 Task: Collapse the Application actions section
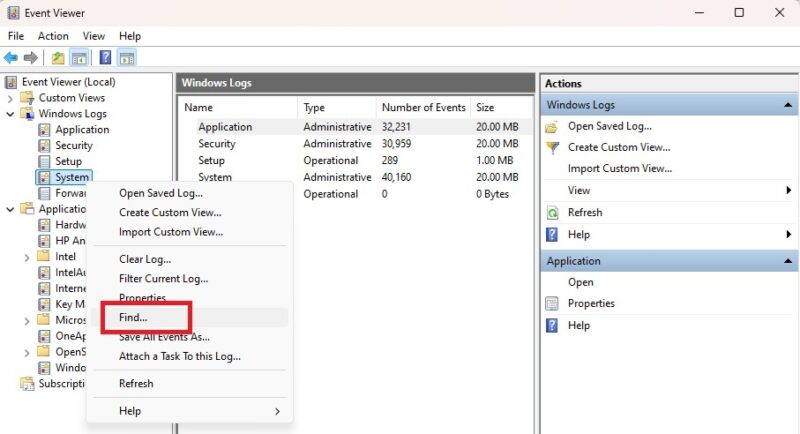[788, 261]
